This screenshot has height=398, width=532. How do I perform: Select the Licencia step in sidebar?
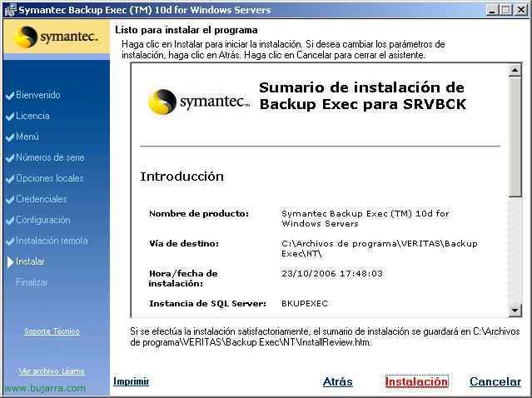click(x=32, y=116)
